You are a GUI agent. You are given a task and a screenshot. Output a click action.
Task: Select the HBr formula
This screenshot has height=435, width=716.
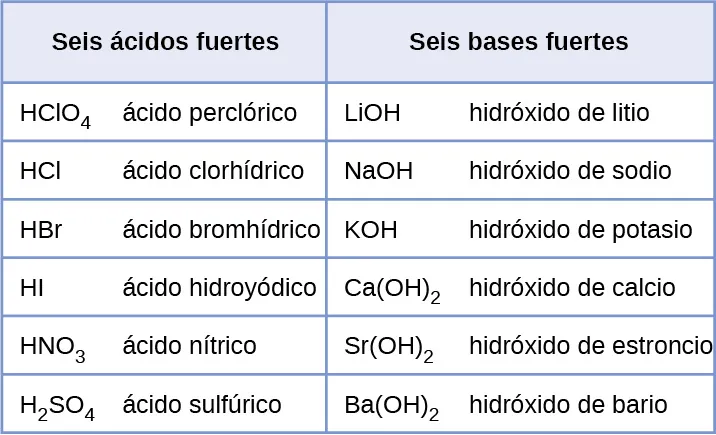click(x=41, y=229)
